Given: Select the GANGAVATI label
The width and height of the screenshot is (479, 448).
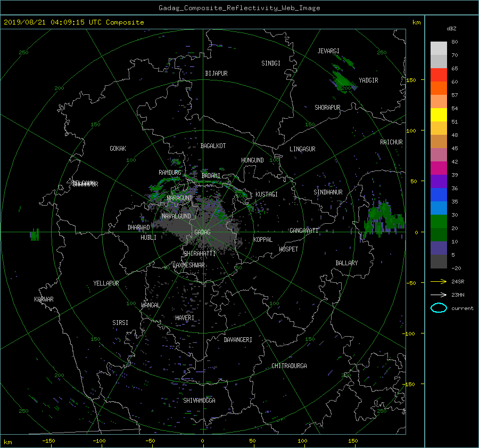Looking at the screenshot, I should (x=304, y=231).
